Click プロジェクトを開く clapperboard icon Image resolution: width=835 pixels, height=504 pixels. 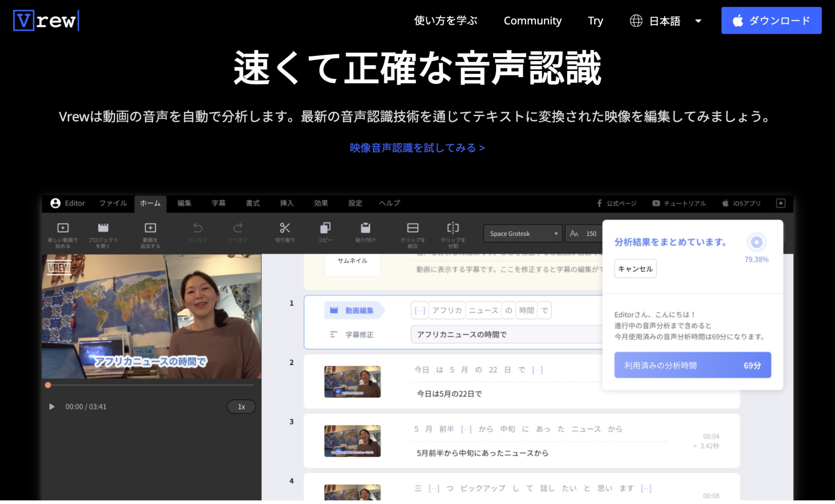tap(103, 227)
